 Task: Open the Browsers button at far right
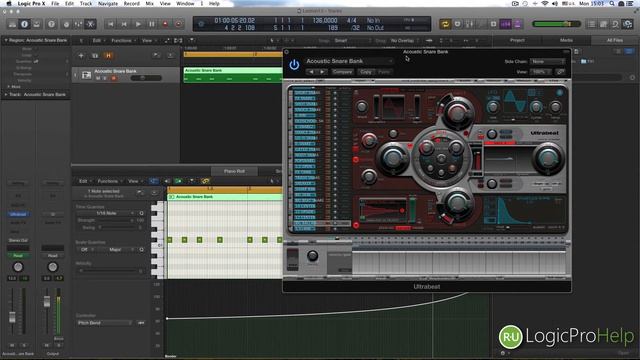628,24
